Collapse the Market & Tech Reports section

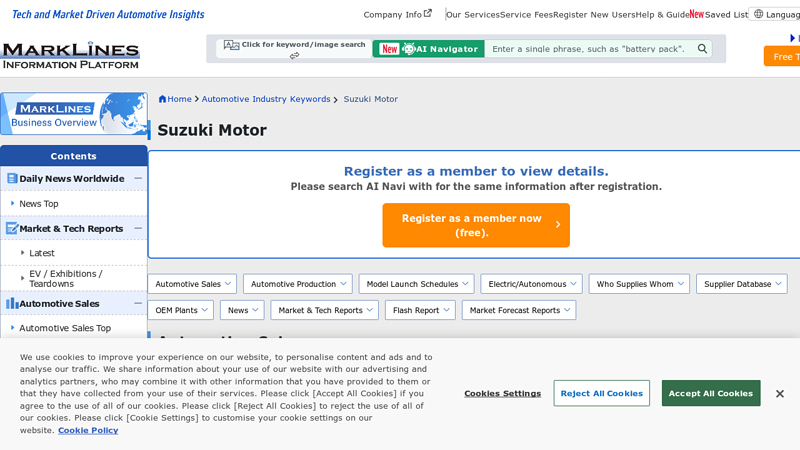pyautogui.click(x=138, y=228)
